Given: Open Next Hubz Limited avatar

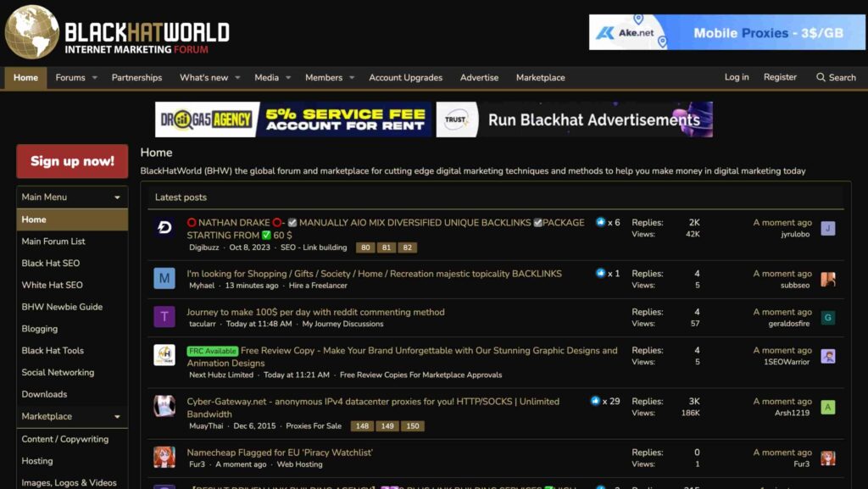Looking at the screenshot, I should coord(164,354).
